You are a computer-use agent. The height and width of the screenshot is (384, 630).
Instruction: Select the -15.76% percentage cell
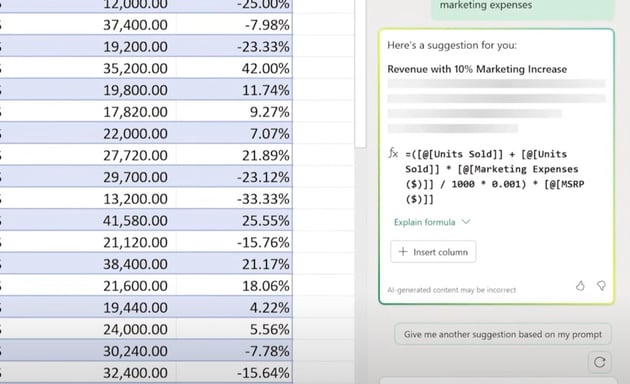point(234,242)
